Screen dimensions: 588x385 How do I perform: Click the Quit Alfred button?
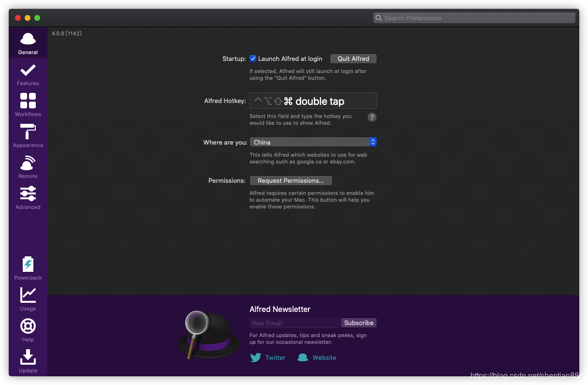(353, 59)
